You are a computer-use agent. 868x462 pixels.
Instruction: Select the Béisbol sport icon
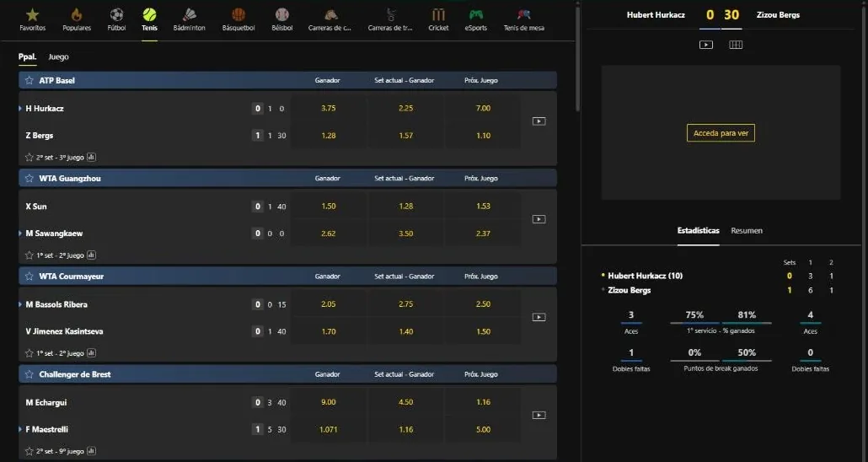pyautogui.click(x=281, y=15)
